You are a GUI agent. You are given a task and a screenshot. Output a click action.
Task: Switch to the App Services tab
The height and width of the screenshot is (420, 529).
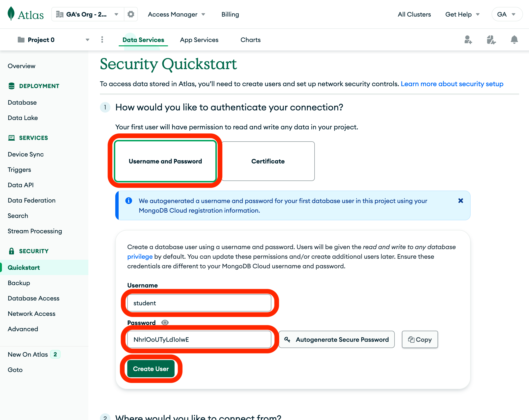pyautogui.click(x=199, y=40)
